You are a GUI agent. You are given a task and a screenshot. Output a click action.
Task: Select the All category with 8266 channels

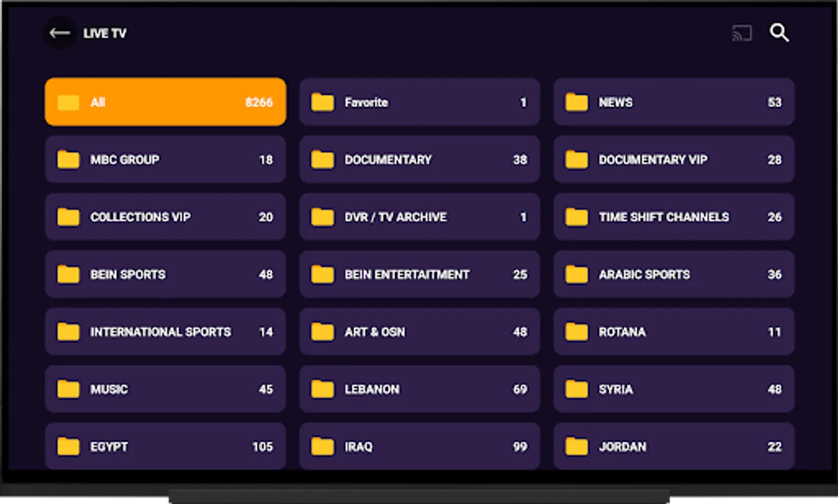point(165,102)
